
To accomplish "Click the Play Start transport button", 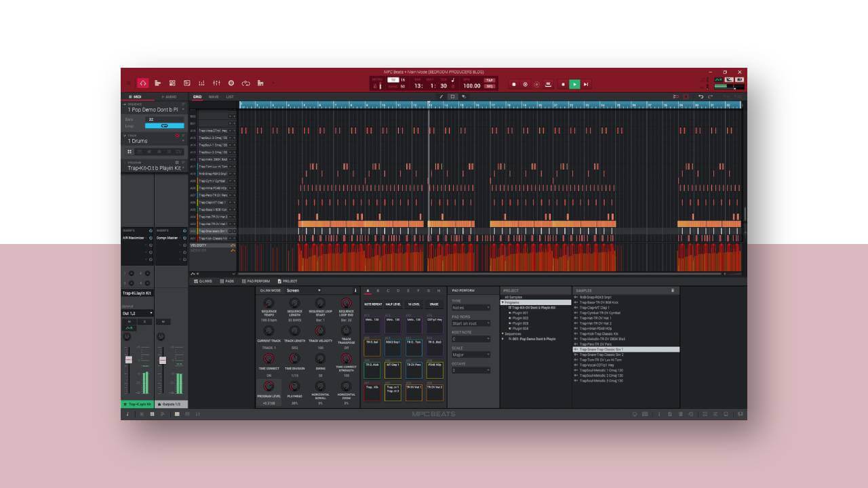I will coord(586,84).
